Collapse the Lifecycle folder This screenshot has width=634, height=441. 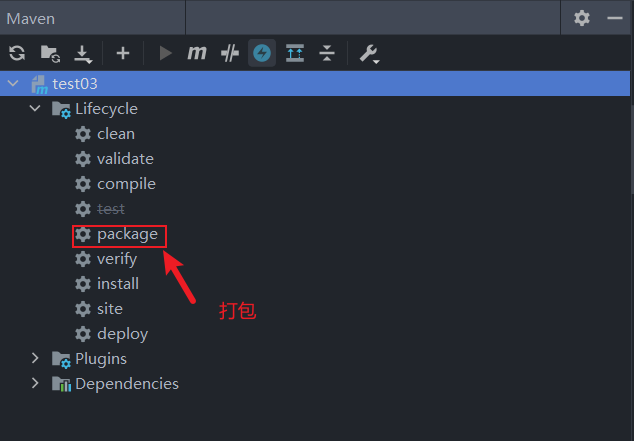tap(35, 108)
